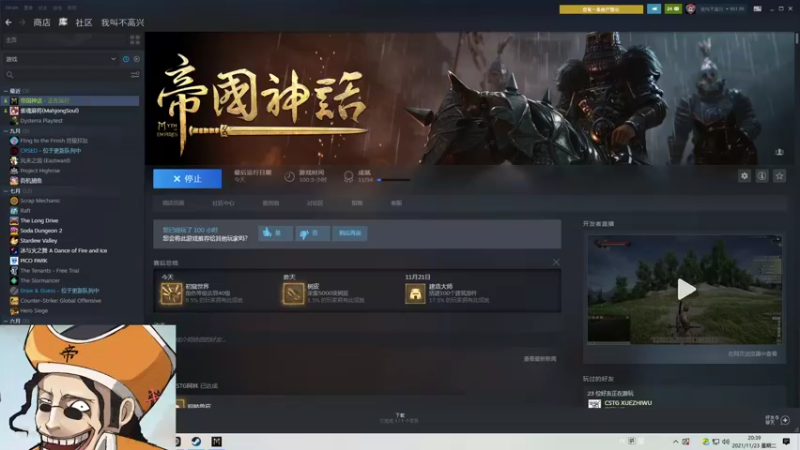The image size is (800, 450).
Task: Select The Long Drive in library
Action: pos(39,220)
